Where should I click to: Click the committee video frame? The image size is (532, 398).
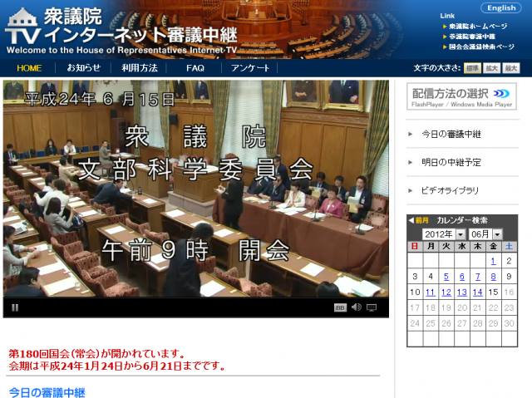point(195,187)
